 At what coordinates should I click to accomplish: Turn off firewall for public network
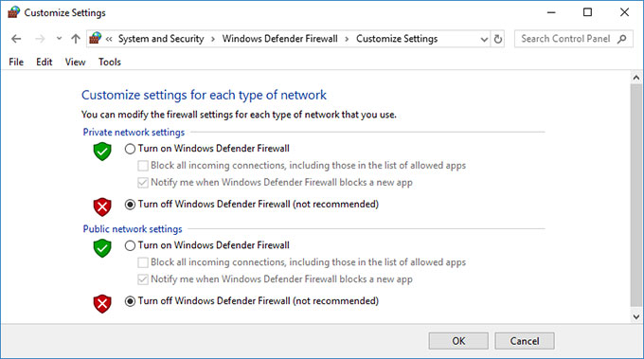click(x=130, y=301)
